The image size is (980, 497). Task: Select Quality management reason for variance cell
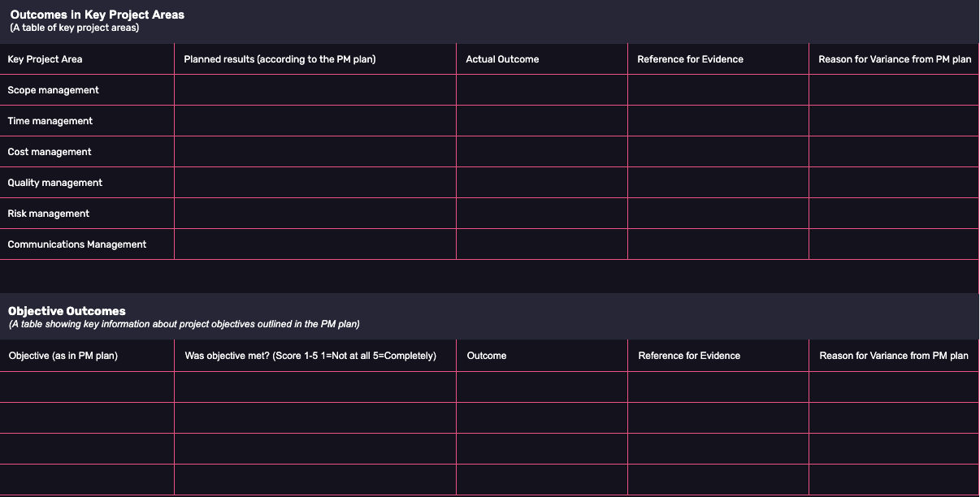[x=894, y=183]
